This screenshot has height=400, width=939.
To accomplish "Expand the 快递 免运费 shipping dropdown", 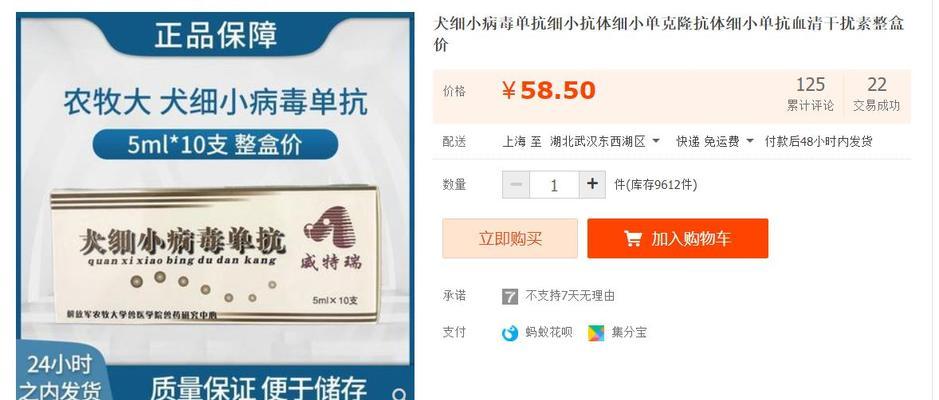I will tap(715, 142).
